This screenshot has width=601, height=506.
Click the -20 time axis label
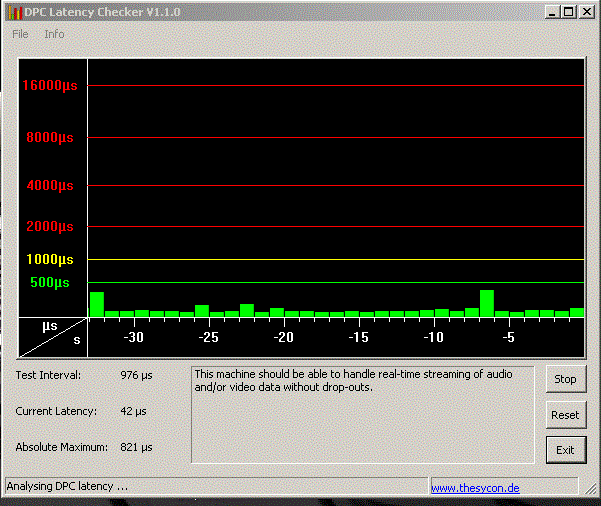tap(284, 337)
